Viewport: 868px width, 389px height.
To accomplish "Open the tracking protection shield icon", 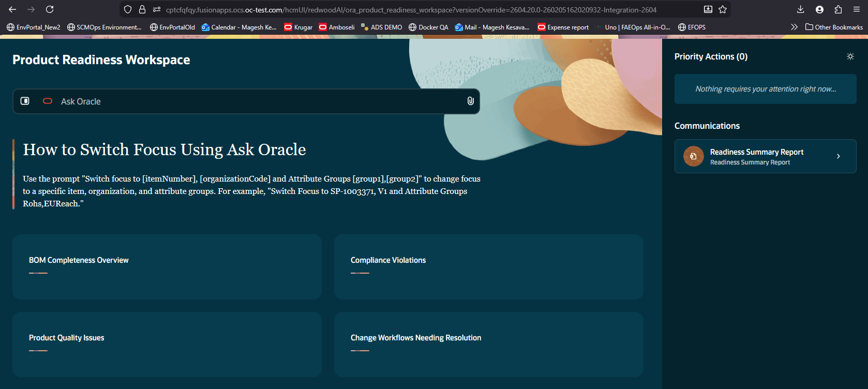I will pos(128,9).
